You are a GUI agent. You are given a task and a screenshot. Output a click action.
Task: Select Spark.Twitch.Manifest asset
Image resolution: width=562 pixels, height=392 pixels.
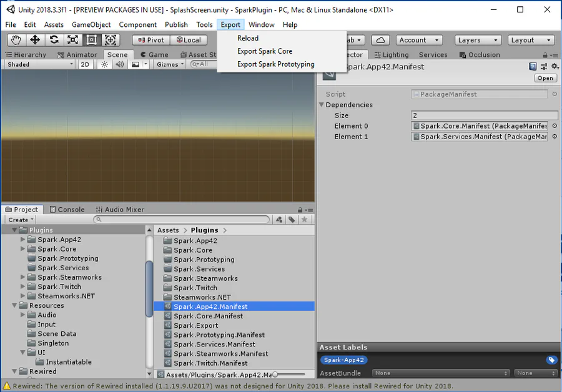(x=210, y=363)
